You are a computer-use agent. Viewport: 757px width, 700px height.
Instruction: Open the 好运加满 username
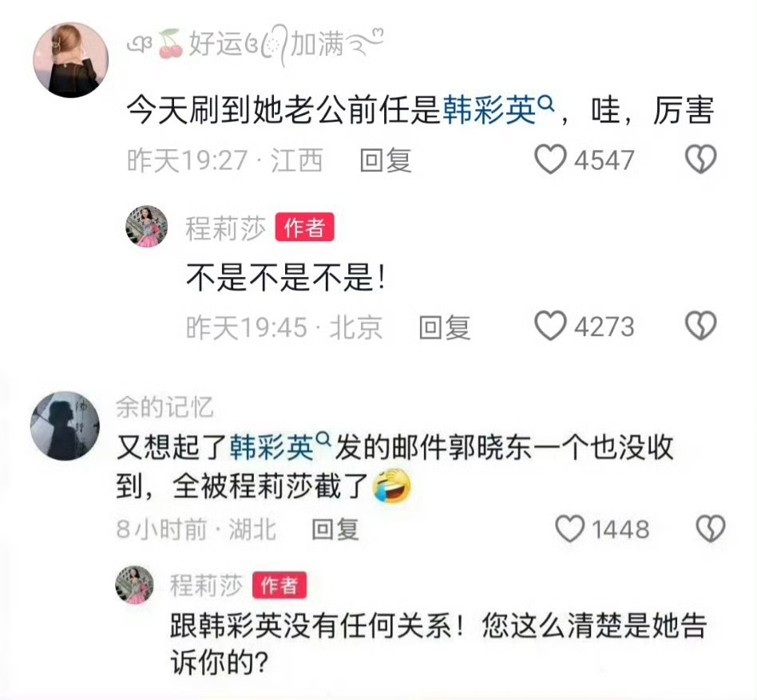[255, 44]
